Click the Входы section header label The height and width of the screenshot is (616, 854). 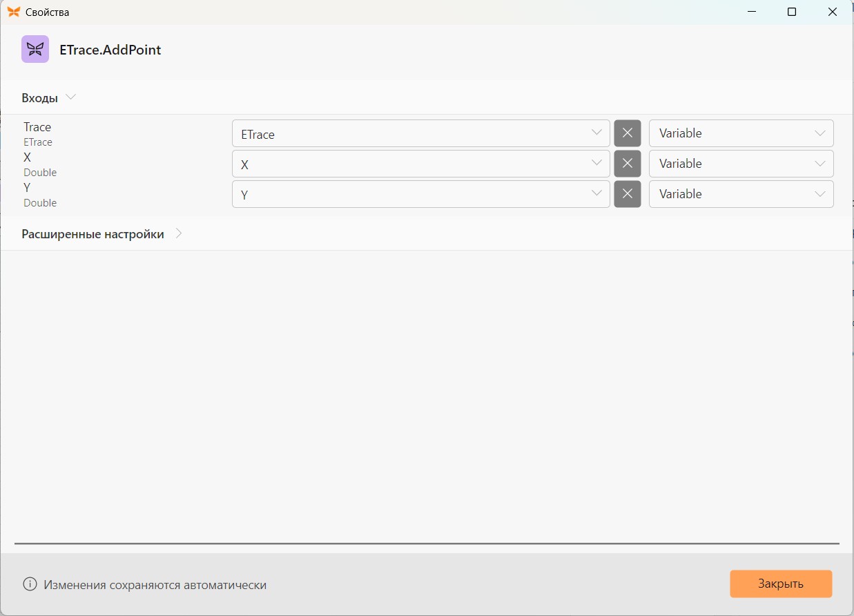(x=39, y=98)
